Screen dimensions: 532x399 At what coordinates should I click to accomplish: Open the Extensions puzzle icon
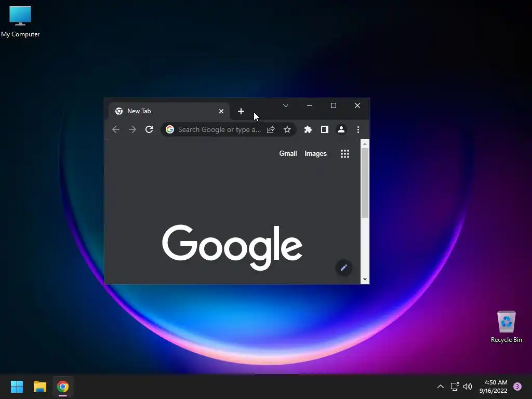pos(308,129)
